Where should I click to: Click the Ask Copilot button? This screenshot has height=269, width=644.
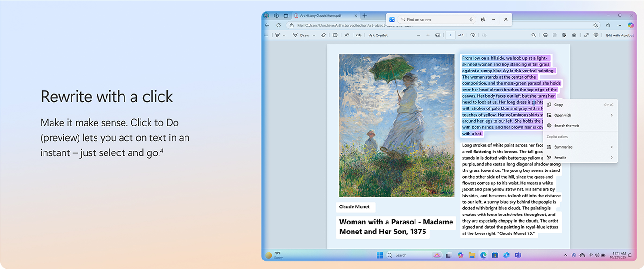[378, 35]
